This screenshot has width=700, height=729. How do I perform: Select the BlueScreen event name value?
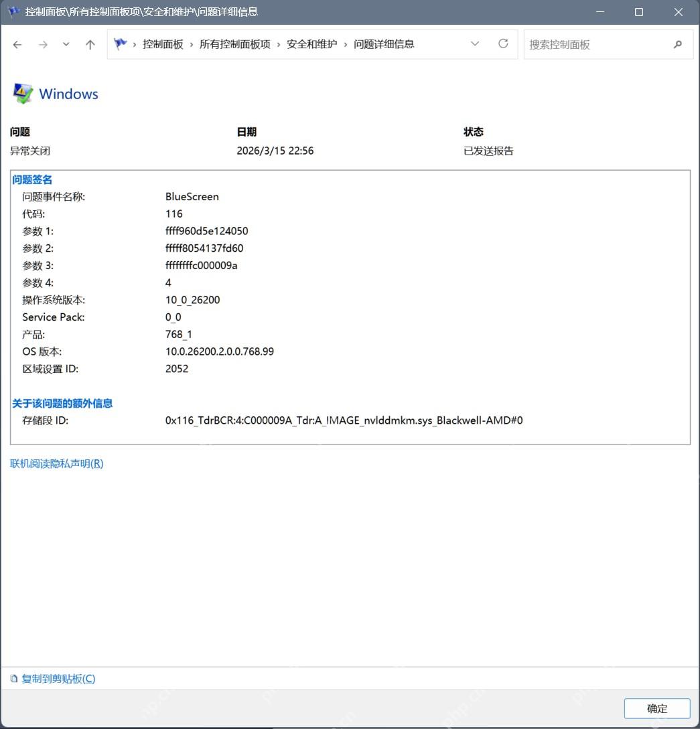[192, 197]
